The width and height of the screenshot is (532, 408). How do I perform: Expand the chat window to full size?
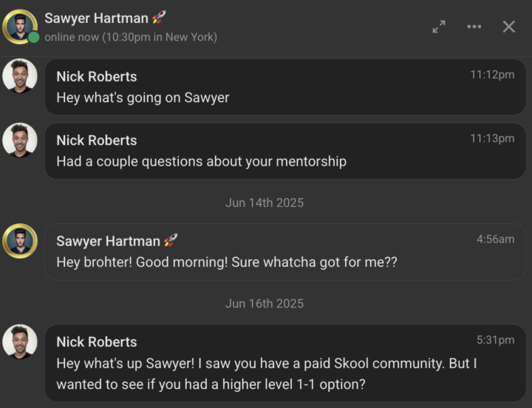pyautogui.click(x=439, y=27)
